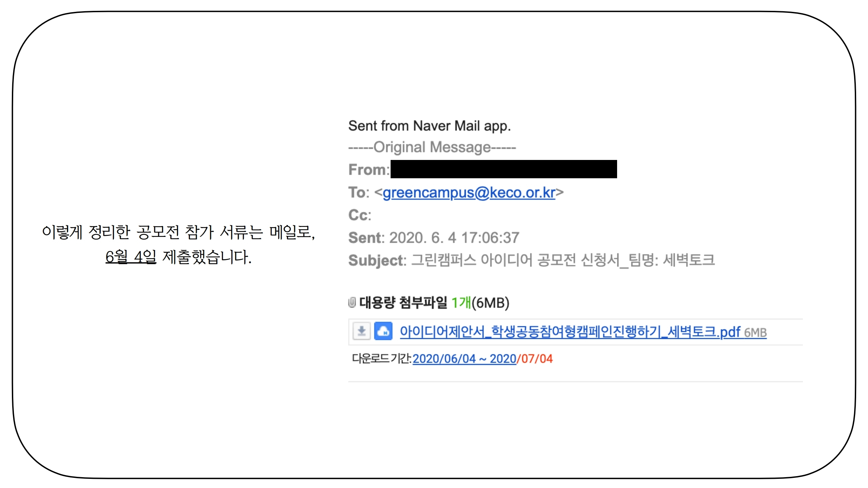Click the 'Sent from Naver Mail app.' line
This screenshot has width=868, height=488.
click(430, 126)
